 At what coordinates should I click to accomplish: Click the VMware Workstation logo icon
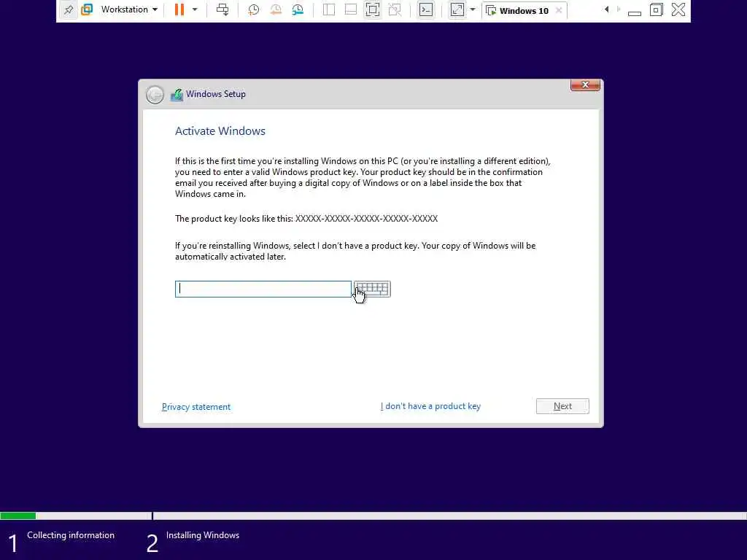coord(88,9)
